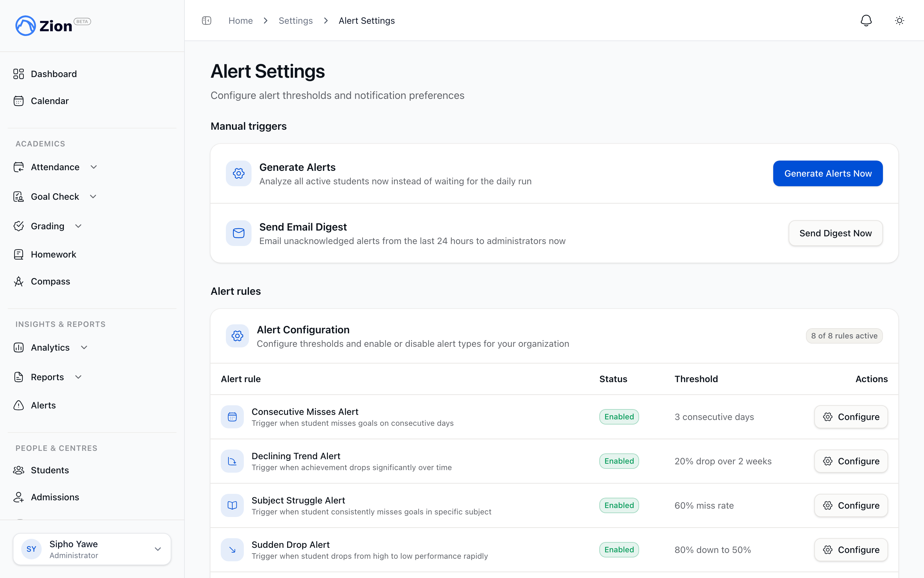
Task: Expand the Grading submenu chevron
Action: (x=78, y=226)
